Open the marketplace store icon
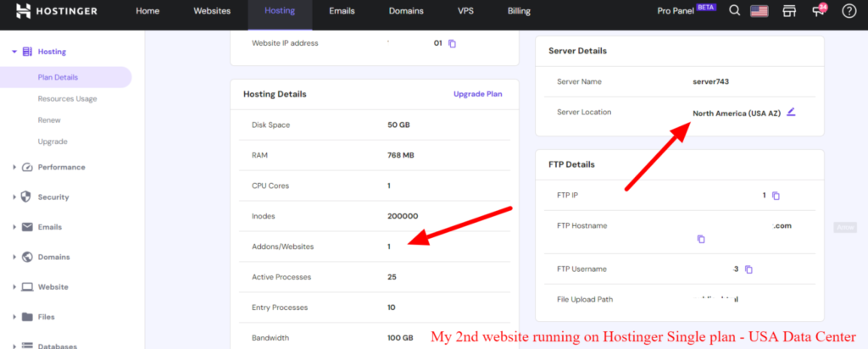The height and width of the screenshot is (349, 868). (x=789, y=11)
